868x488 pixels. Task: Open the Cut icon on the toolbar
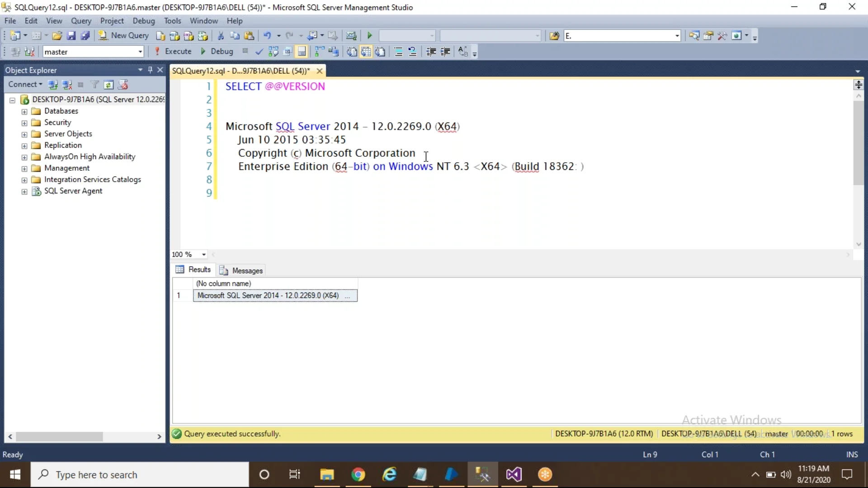221,35
